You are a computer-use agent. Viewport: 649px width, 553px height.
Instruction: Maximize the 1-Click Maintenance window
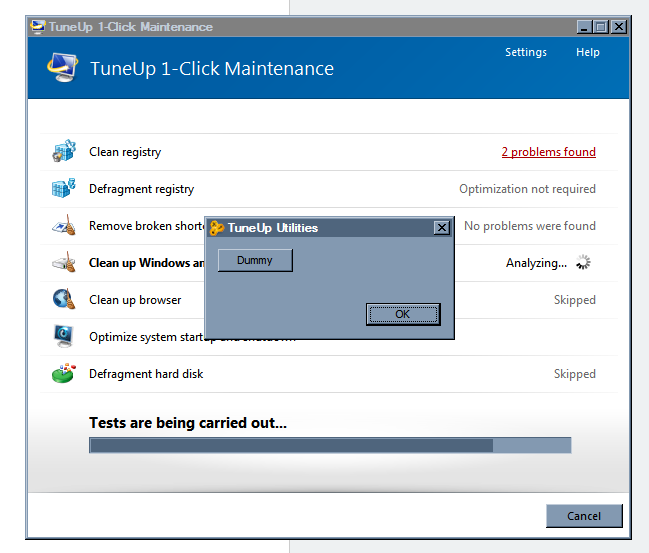pos(600,27)
